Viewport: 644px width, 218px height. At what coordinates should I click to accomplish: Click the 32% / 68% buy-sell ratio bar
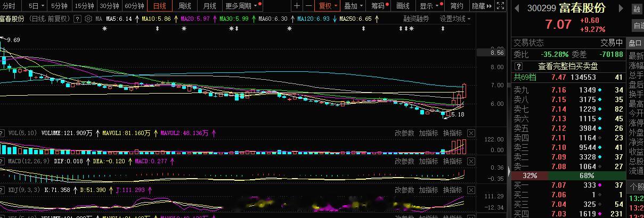(568, 175)
